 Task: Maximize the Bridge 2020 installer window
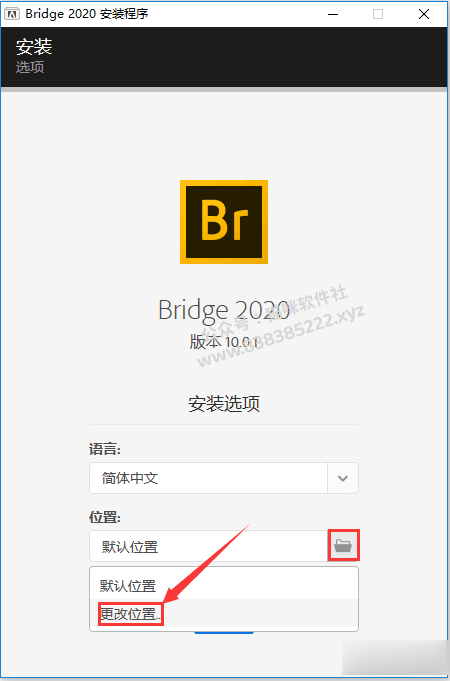(x=378, y=14)
